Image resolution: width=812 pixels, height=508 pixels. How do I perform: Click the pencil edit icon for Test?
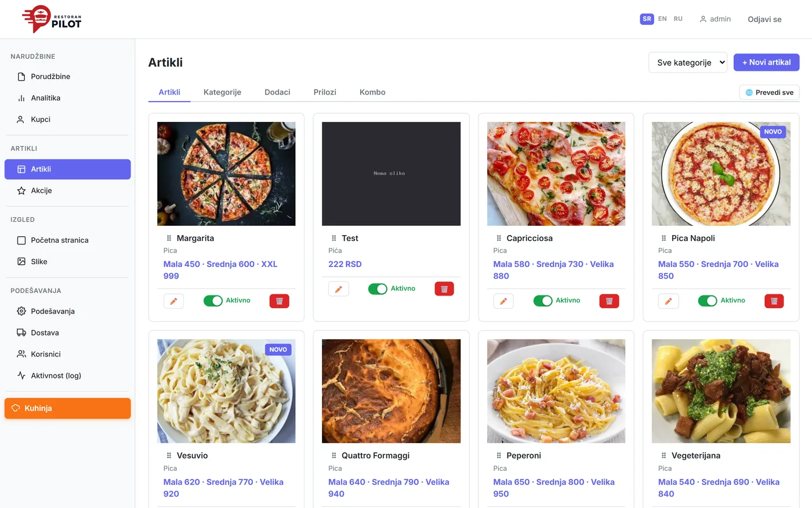338,289
